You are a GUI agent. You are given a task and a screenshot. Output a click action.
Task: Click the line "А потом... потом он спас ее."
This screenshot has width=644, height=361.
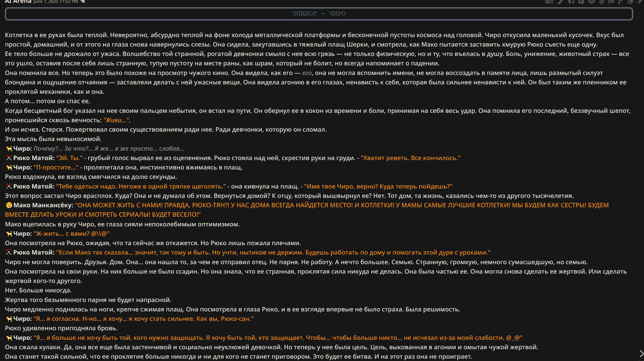click(x=48, y=101)
